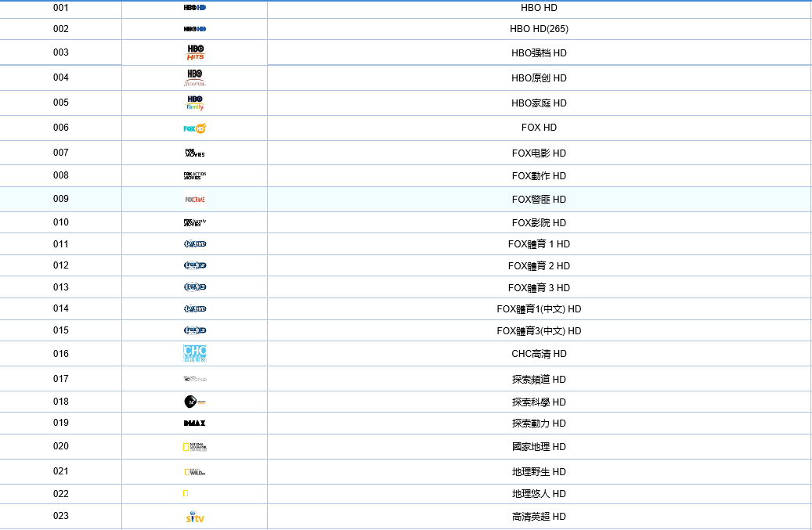Select the channel name '探索科學 HD'
812x530 pixels.
coord(539,402)
